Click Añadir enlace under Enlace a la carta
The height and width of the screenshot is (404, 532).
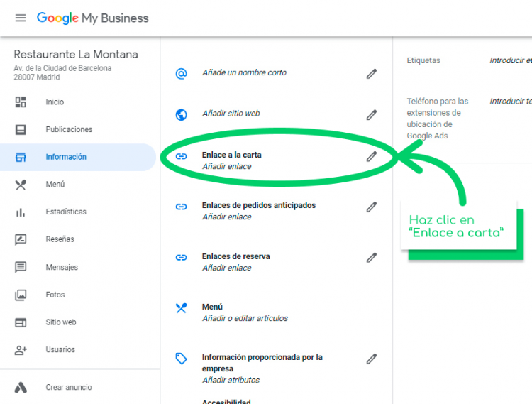coord(227,166)
